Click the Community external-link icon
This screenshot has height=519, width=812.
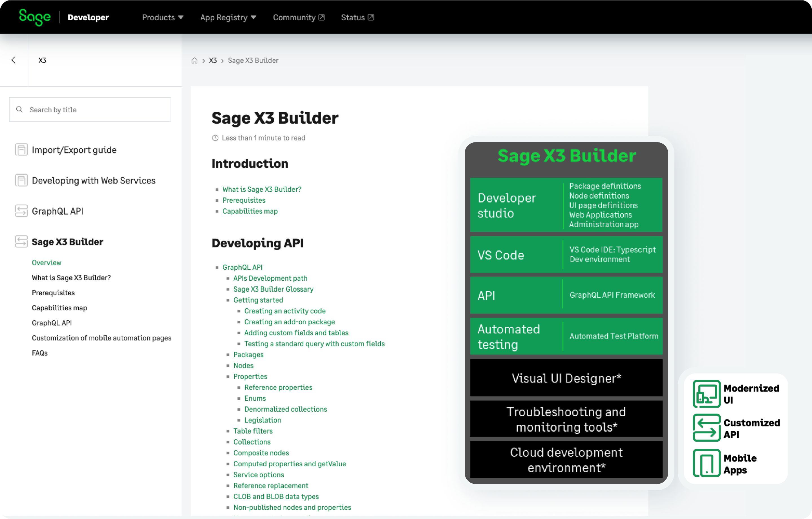[x=322, y=17]
